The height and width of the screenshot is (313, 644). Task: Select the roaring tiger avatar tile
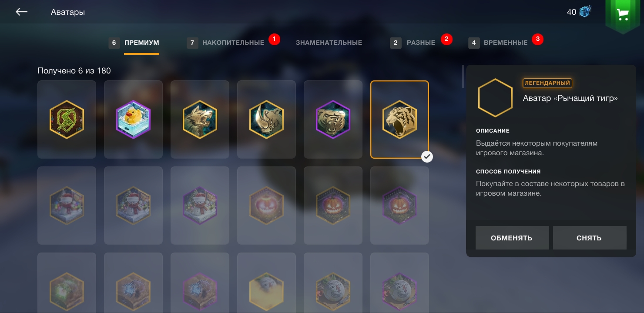click(399, 120)
